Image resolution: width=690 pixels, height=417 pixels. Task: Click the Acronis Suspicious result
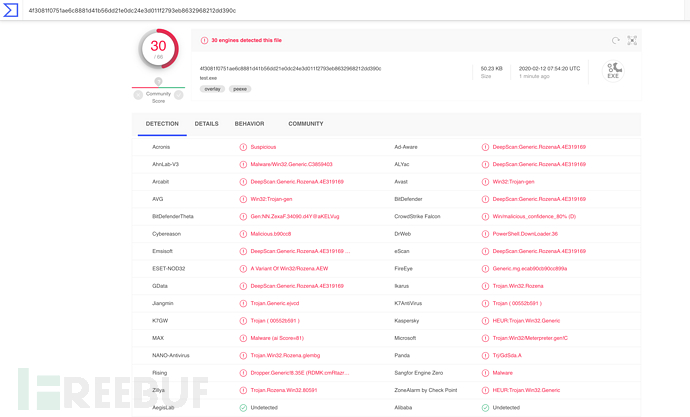[263, 147]
